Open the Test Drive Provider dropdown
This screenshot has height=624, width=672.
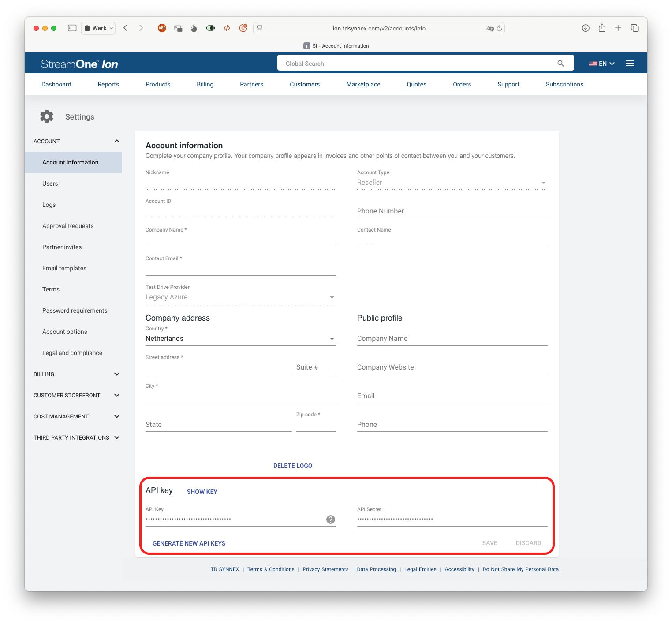[332, 297]
